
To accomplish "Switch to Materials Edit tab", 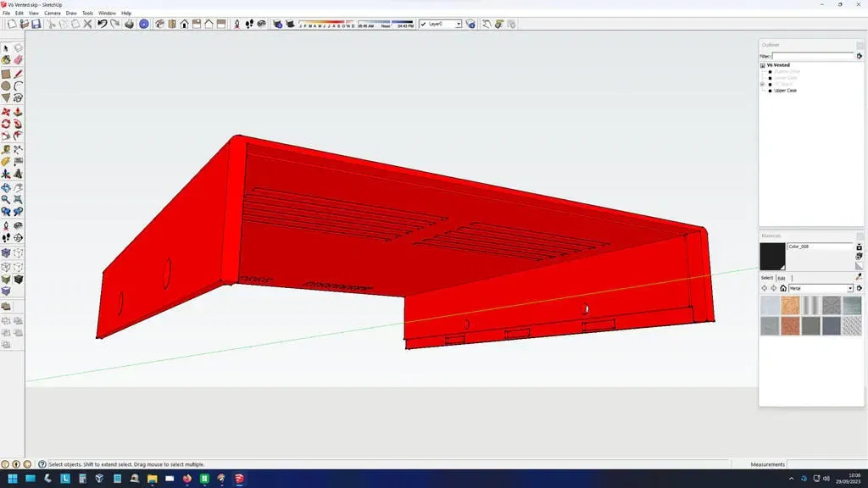I will pos(782,278).
